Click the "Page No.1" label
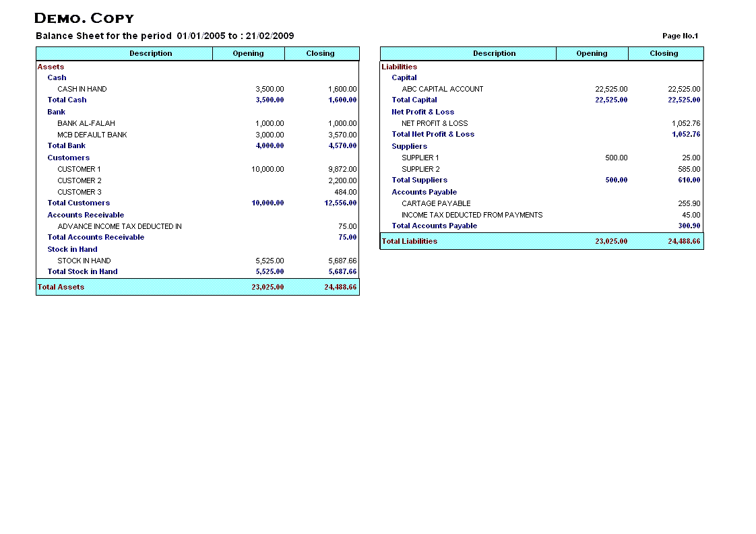 (x=680, y=36)
